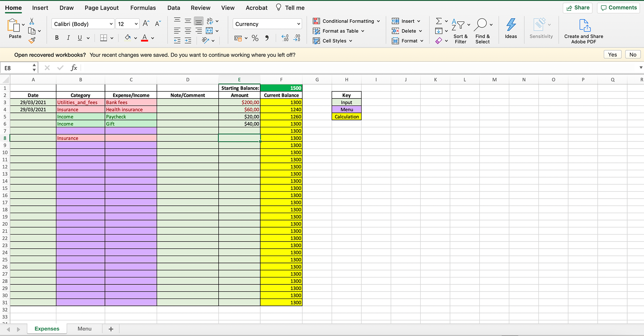
Task: Apply the red Font Color
Action: (x=145, y=38)
